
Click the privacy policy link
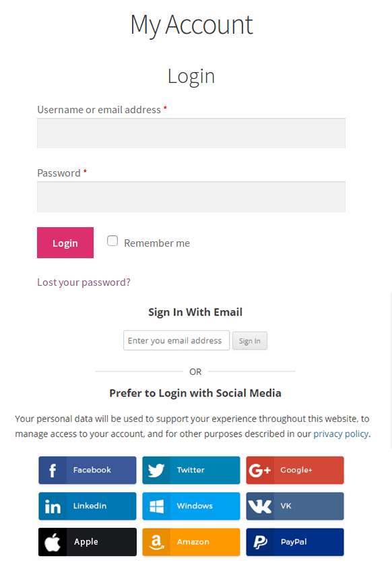[x=341, y=433]
